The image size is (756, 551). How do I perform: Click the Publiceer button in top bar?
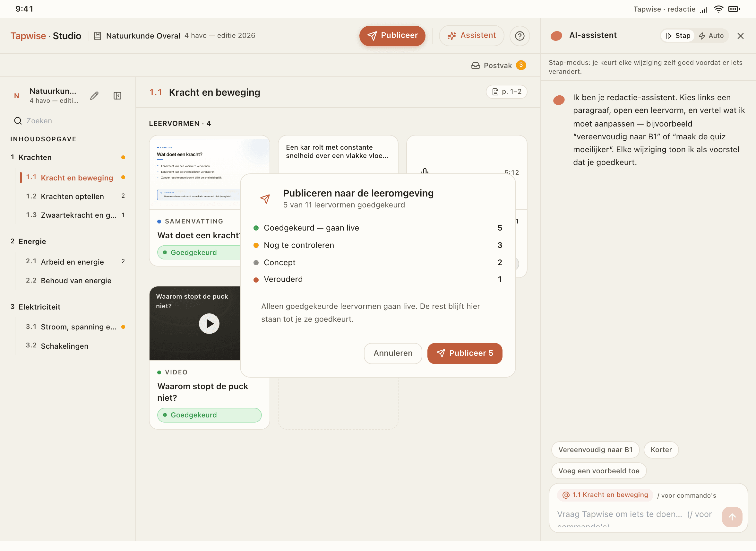pyautogui.click(x=392, y=36)
